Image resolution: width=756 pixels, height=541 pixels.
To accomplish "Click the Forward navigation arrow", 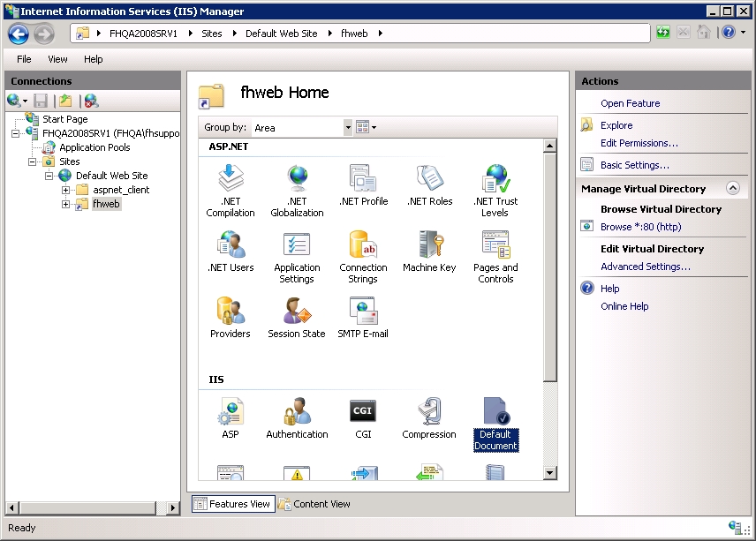I will (44, 34).
